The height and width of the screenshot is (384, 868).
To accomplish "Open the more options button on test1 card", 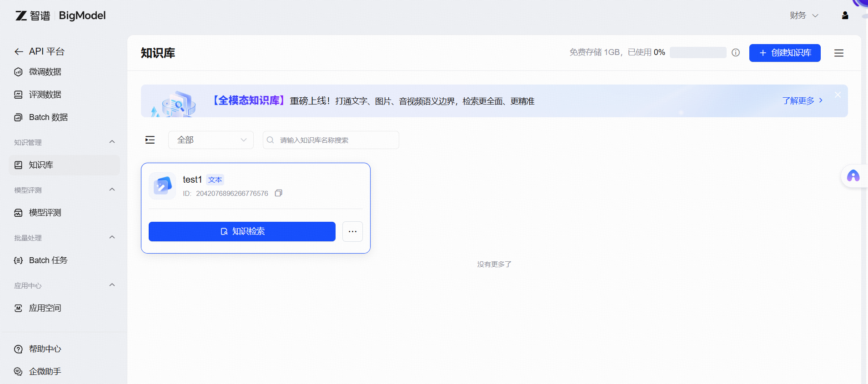I will (352, 231).
